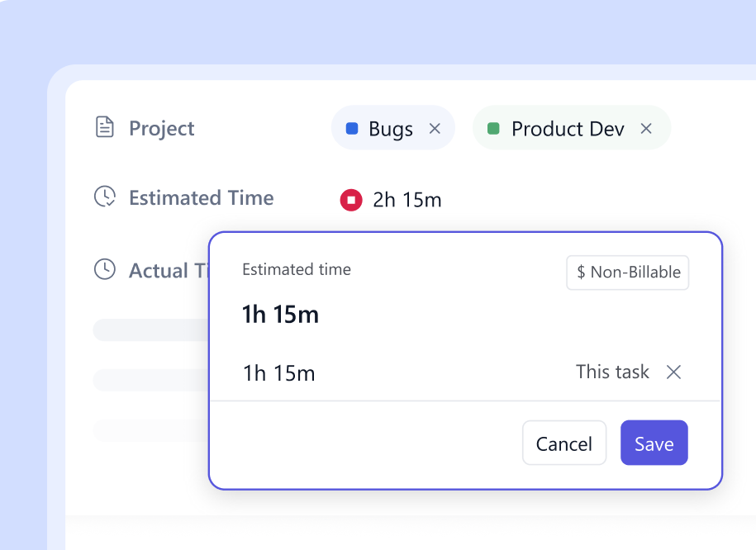Remove the Bugs project tag
This screenshot has height=550, width=756.
[435, 129]
